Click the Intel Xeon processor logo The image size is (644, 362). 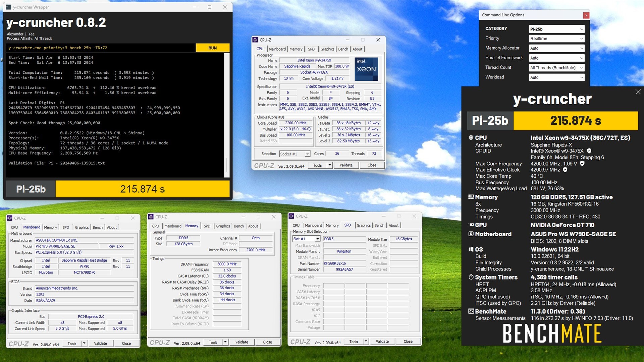coord(366,69)
